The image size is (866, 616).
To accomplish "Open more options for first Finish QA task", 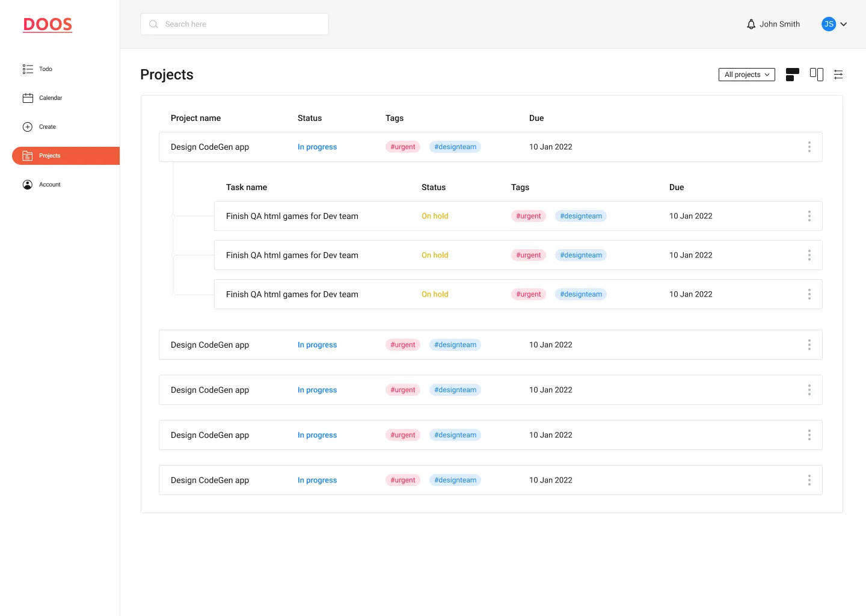I will coord(809,216).
